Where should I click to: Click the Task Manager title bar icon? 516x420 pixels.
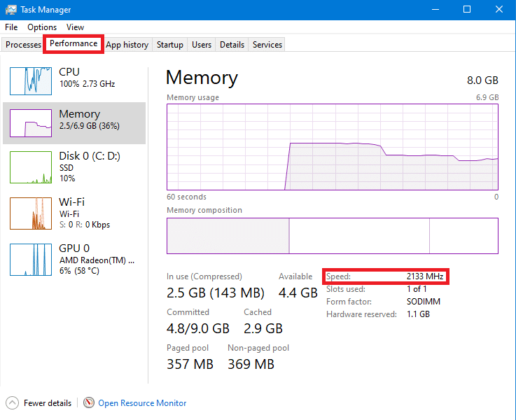(x=11, y=10)
